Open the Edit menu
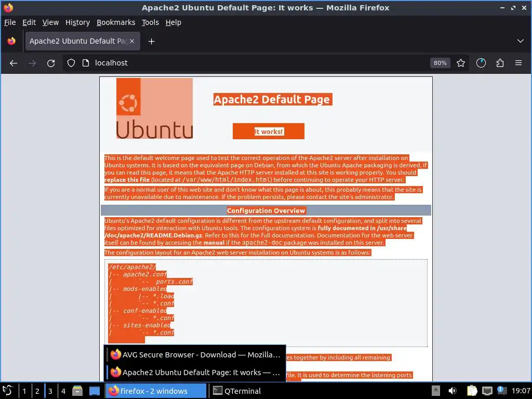 (x=29, y=22)
